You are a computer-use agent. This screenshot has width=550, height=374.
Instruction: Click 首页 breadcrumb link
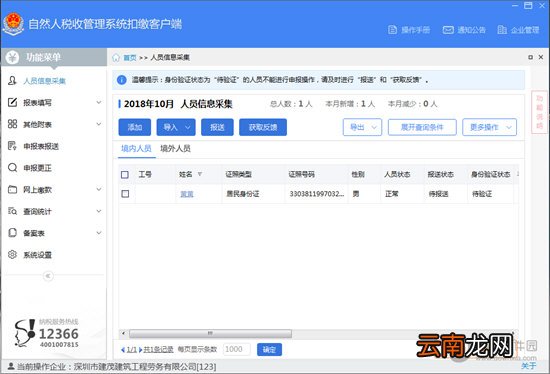point(130,58)
